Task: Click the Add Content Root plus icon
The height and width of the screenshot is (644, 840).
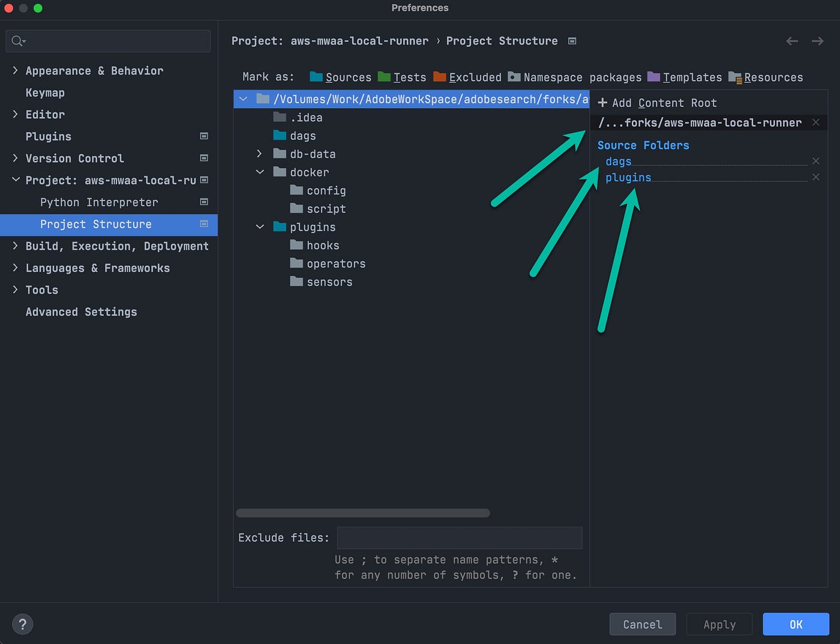Action: pos(602,103)
